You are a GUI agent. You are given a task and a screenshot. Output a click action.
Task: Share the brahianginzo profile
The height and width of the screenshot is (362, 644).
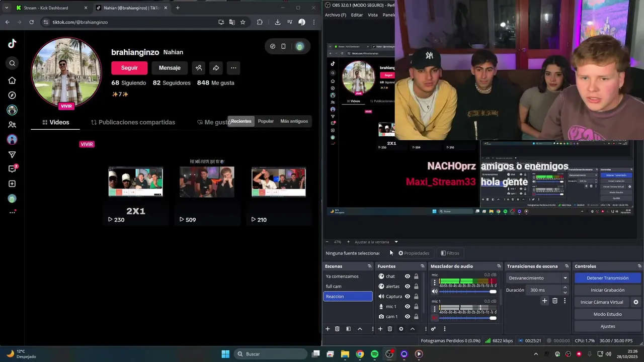(x=216, y=68)
